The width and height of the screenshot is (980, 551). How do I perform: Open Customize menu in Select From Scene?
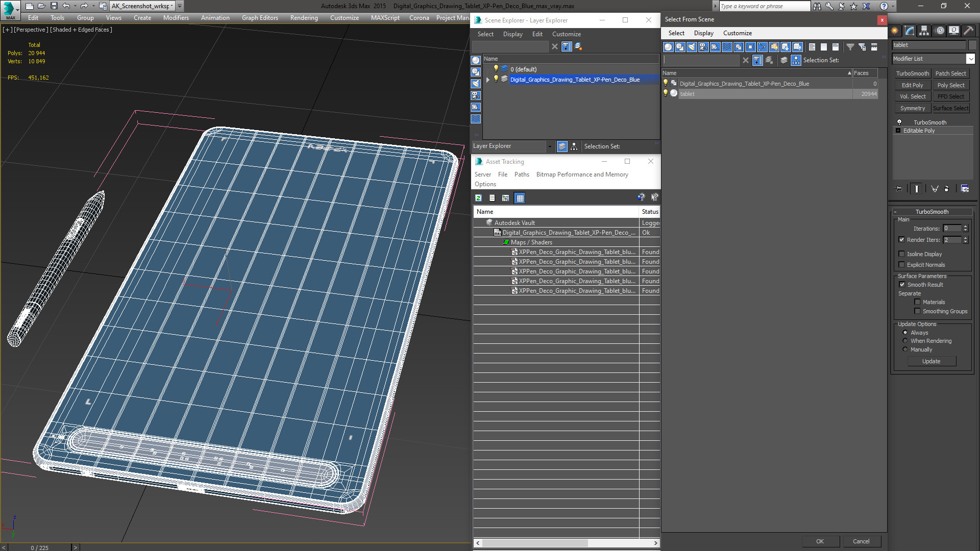[737, 33]
